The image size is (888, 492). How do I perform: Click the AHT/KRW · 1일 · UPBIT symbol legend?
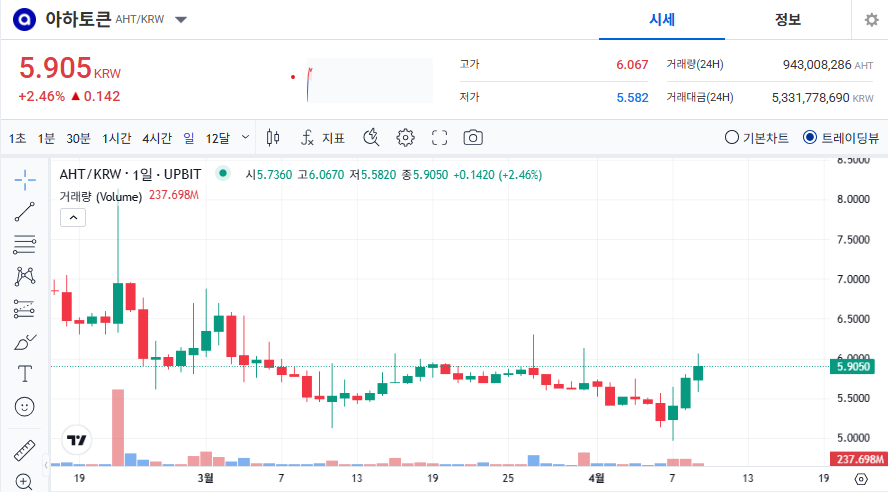(130, 174)
